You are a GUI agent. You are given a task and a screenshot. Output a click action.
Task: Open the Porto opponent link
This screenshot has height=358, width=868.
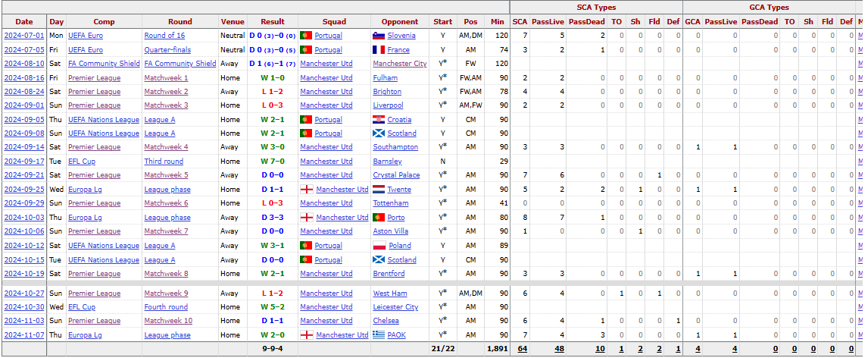pyautogui.click(x=396, y=218)
